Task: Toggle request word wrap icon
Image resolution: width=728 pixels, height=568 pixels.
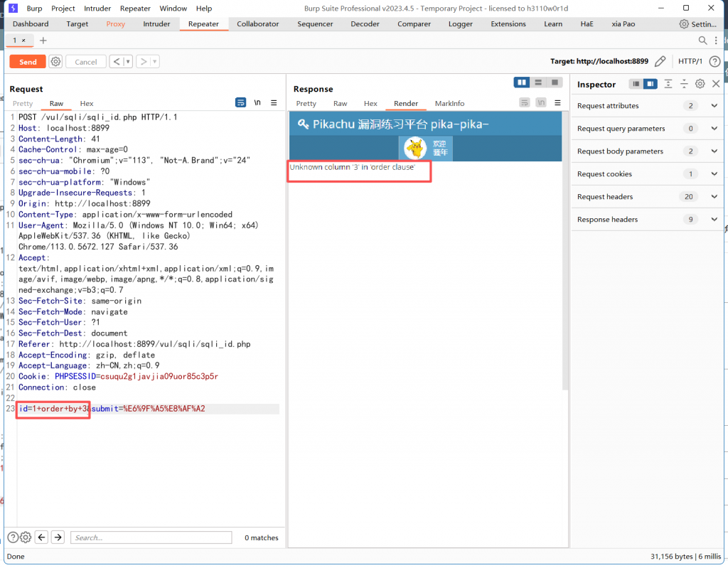Action: point(241,103)
